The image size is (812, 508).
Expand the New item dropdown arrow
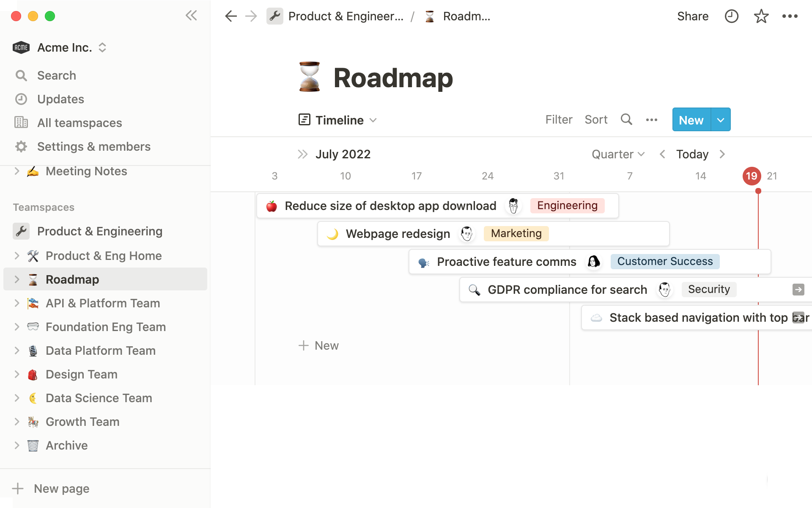tap(720, 119)
